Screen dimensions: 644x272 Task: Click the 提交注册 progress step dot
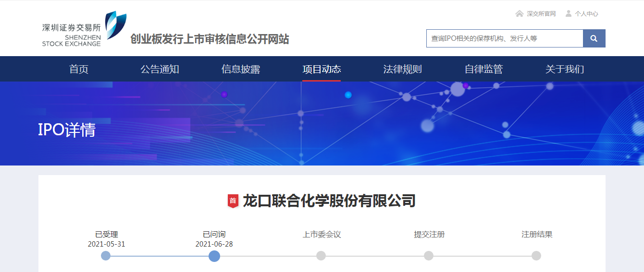[x=429, y=256]
